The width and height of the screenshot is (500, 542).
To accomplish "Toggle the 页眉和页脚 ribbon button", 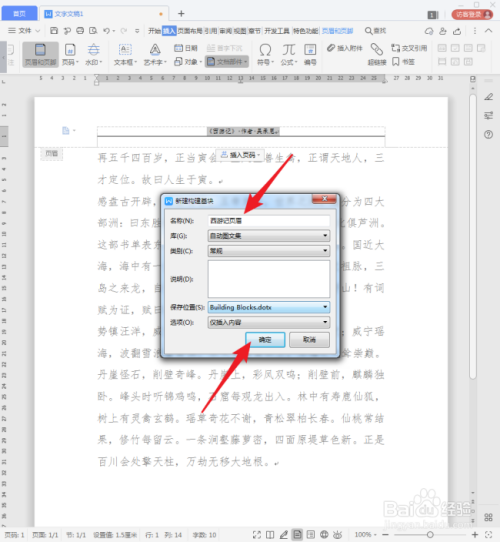I will pyautogui.click(x=40, y=54).
